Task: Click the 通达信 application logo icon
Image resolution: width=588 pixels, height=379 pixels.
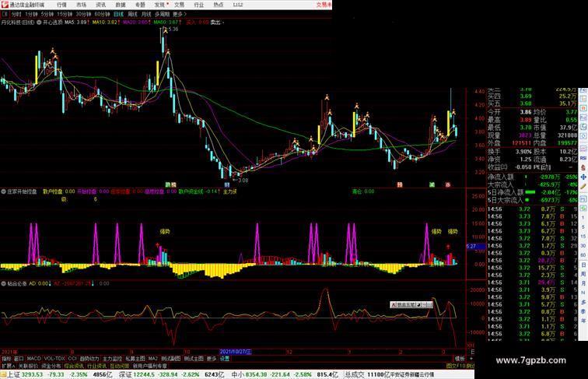Action: [x=5, y=5]
